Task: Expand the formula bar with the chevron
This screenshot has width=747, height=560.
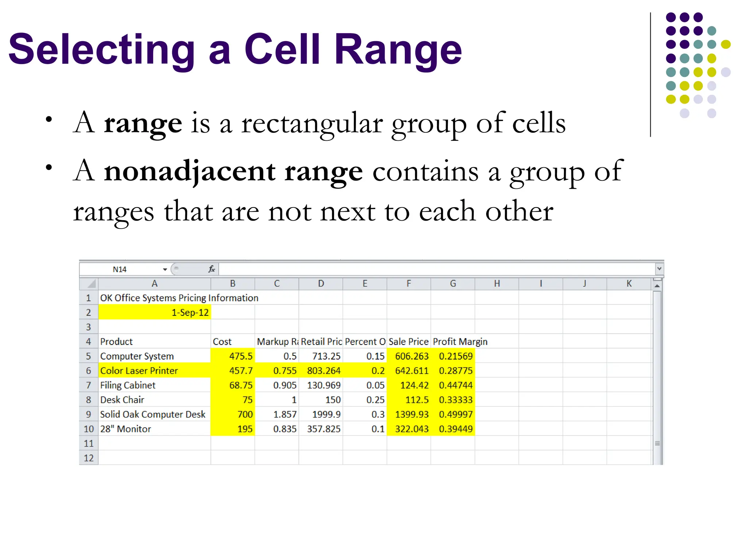Action: [659, 269]
